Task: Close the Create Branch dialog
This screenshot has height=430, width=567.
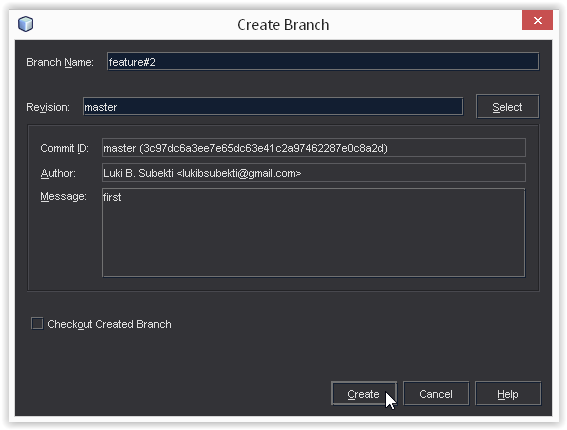Action: (537, 20)
